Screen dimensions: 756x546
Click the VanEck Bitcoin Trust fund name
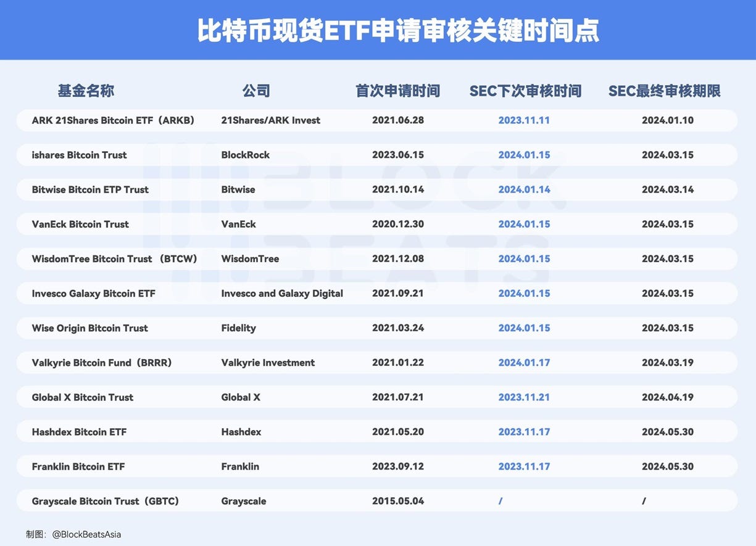80,224
